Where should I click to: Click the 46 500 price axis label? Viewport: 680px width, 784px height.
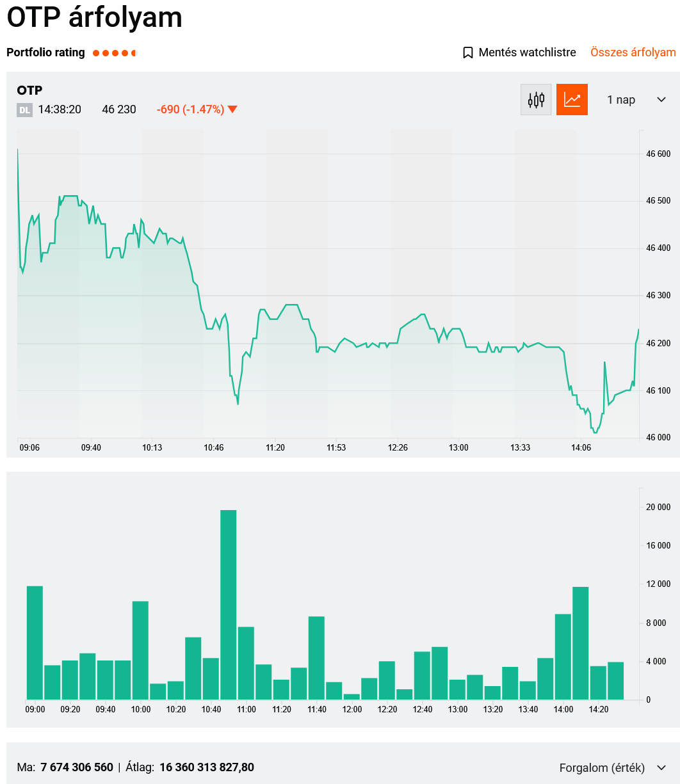click(x=658, y=201)
